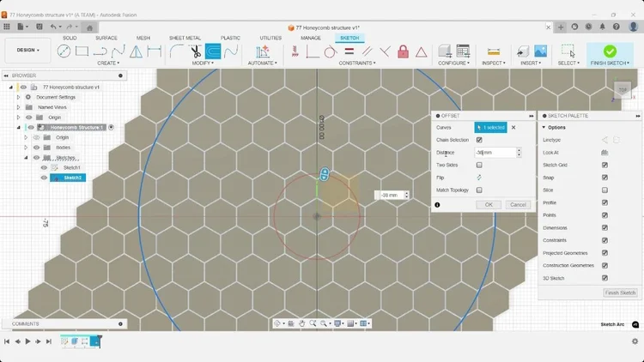
Task: Switch to the SURFACE tab
Action: 106,38
